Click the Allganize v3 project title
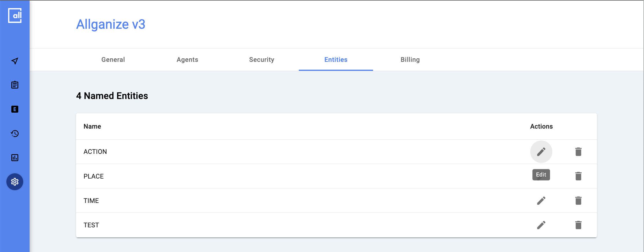 (111, 24)
